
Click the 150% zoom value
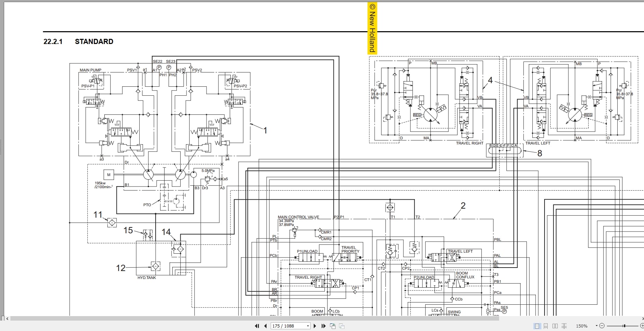tap(582, 326)
